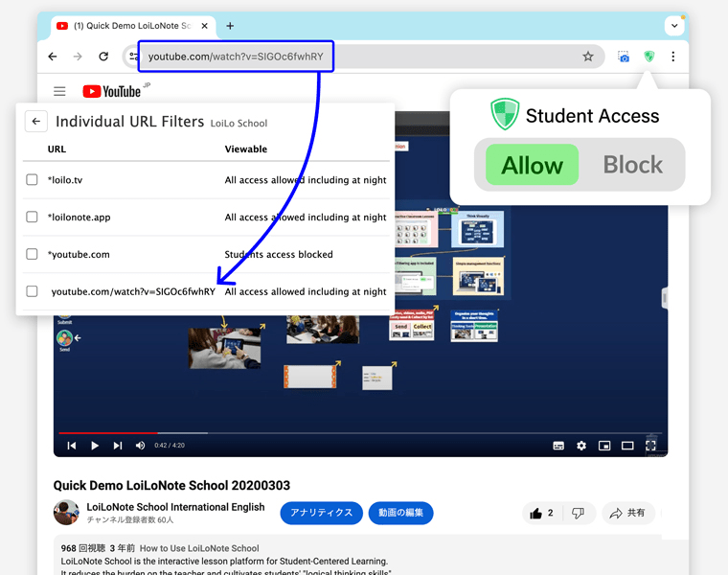Click the address bar URL
The width and height of the screenshot is (728, 575).
236,57
